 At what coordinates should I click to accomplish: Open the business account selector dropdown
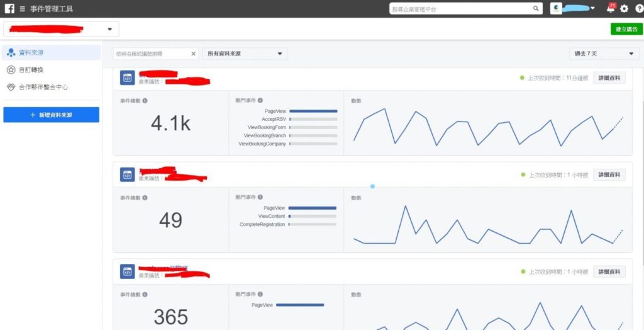point(61,29)
